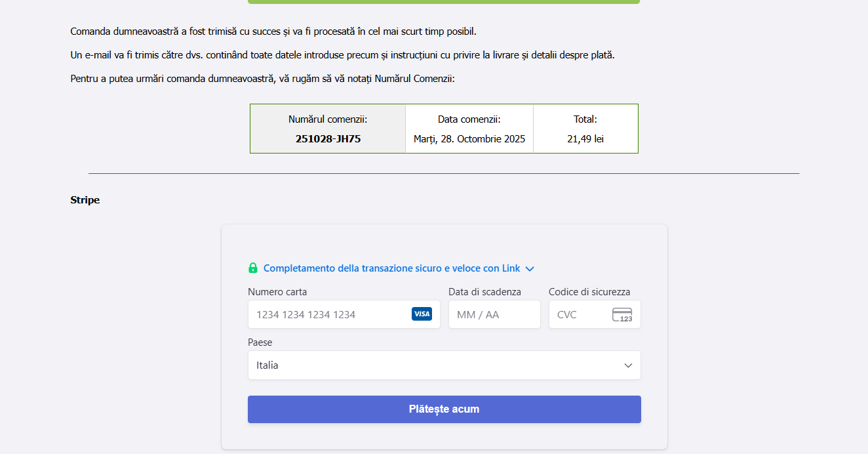Click the Stripe heading
Screen dimensions: 868x454
coord(85,200)
